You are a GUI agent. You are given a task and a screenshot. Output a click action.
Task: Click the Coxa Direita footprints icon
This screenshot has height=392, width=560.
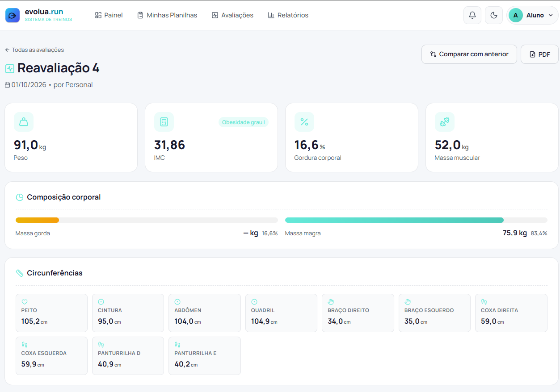click(x=484, y=302)
